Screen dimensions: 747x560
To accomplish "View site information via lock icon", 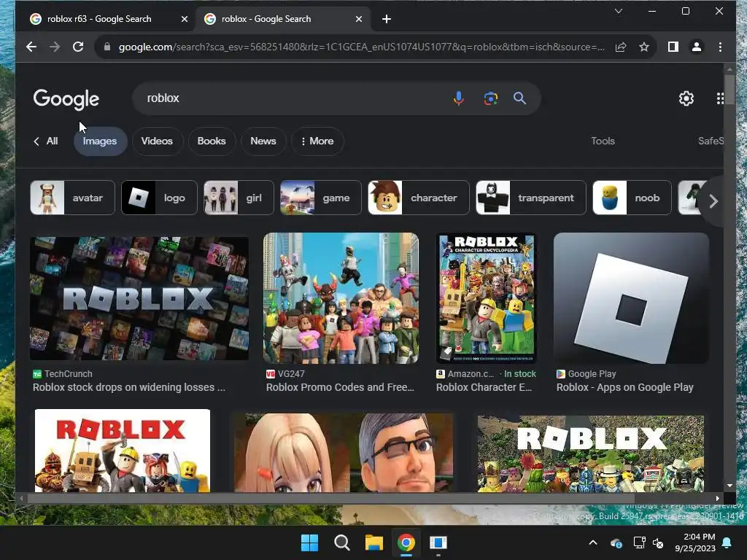I will [107, 47].
